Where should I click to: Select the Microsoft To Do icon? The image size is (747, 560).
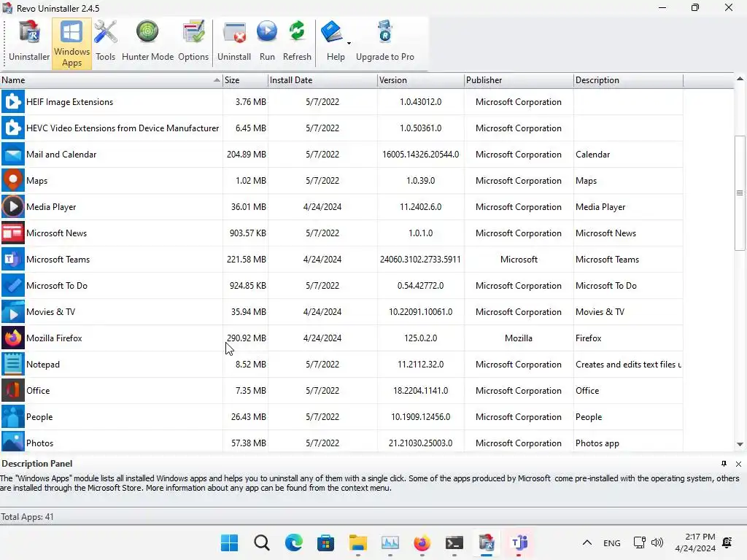point(13,285)
